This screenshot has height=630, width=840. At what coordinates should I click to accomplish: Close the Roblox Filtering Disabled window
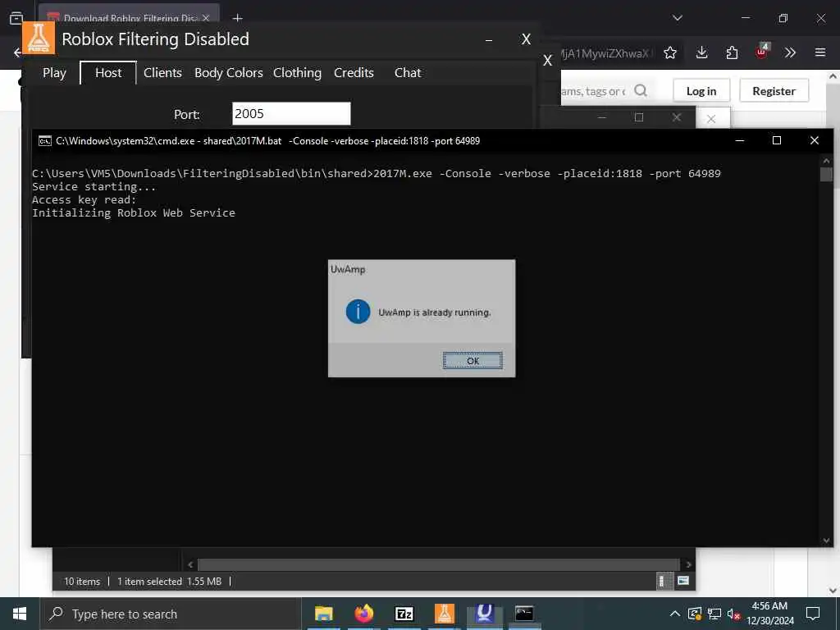526,39
